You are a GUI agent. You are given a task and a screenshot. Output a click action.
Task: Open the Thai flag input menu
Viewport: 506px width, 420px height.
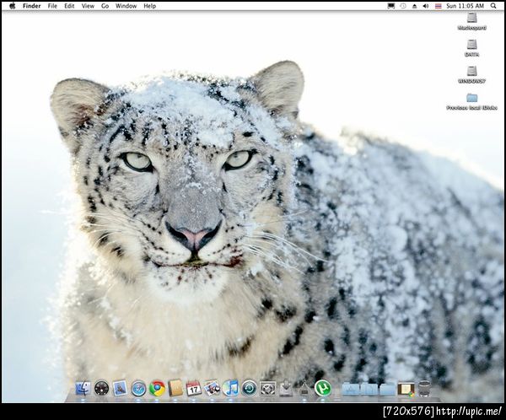coord(438,6)
